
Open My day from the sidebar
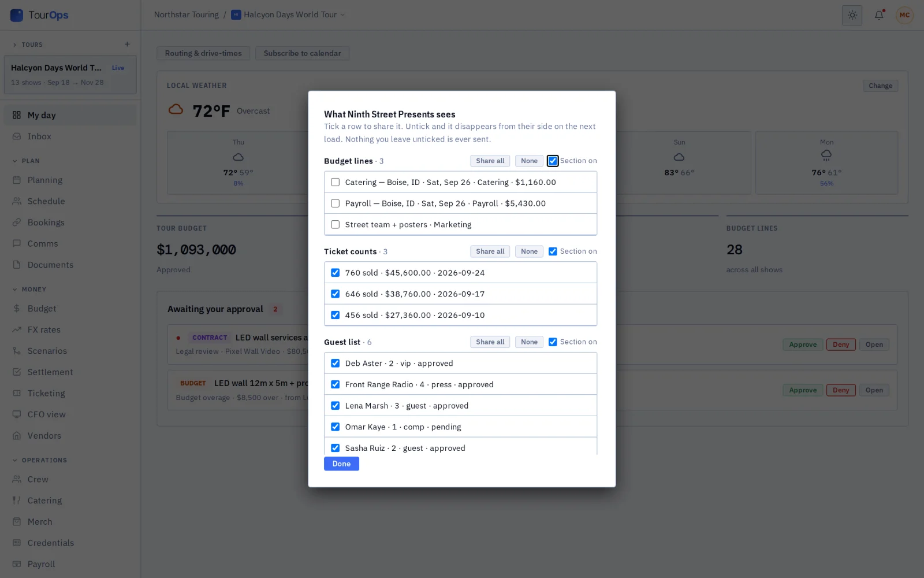tap(70, 115)
